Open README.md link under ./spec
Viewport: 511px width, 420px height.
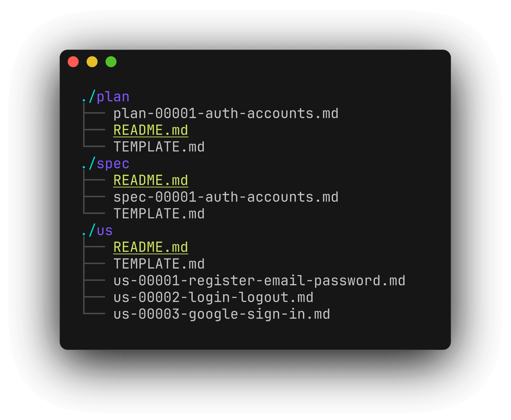[151, 180]
